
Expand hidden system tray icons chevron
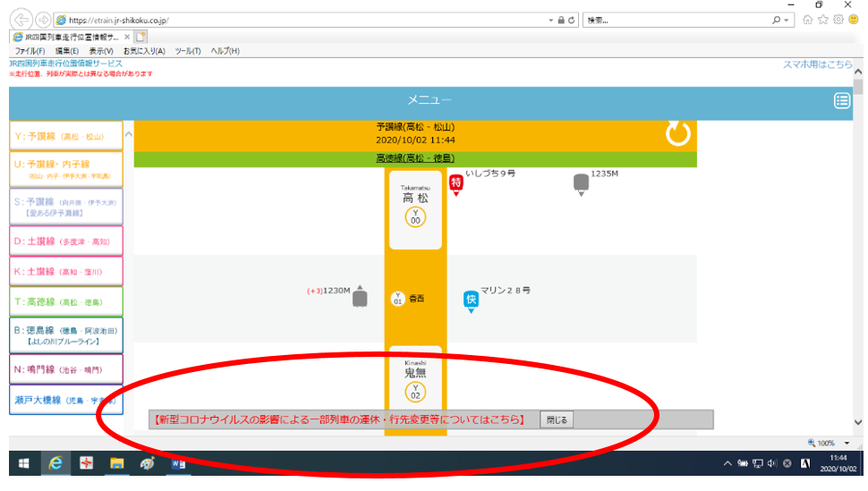tap(728, 463)
